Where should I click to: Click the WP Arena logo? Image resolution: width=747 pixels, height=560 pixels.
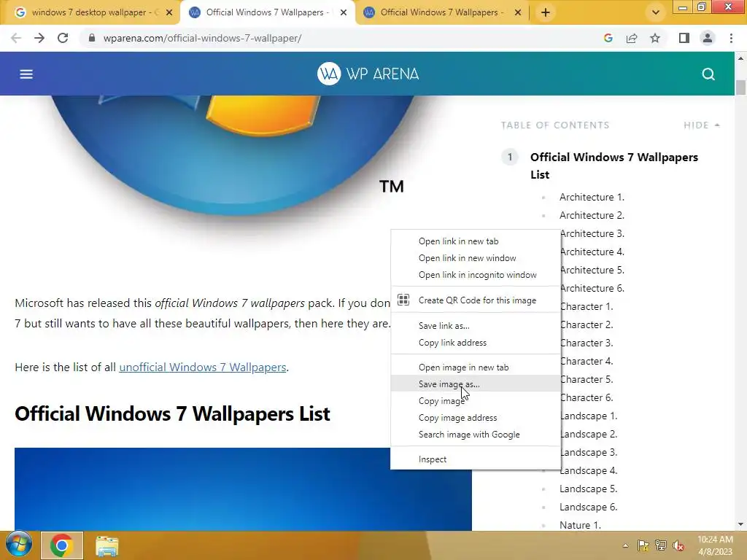(x=368, y=74)
